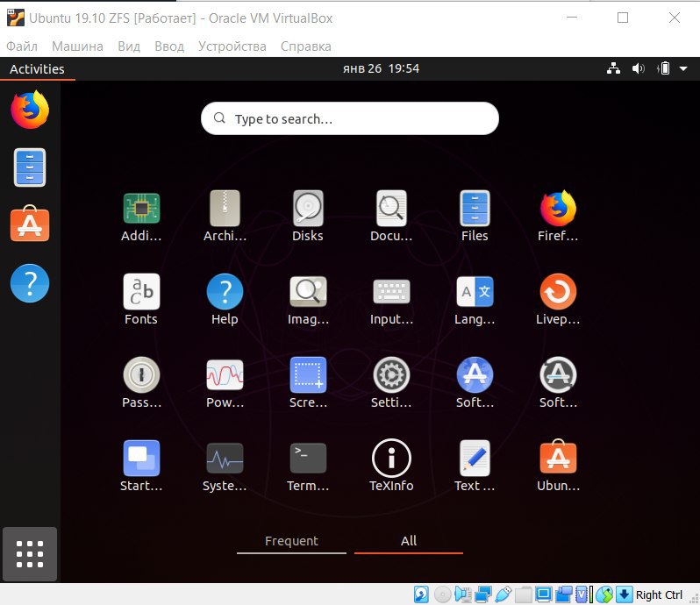This screenshot has width=700, height=605.
Task: Click VirtualBox display status icon
Action: (x=543, y=594)
